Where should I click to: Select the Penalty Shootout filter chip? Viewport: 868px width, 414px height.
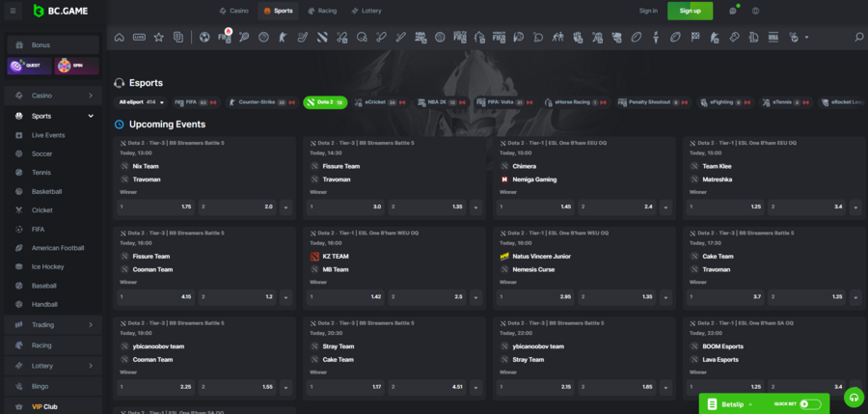click(x=654, y=102)
